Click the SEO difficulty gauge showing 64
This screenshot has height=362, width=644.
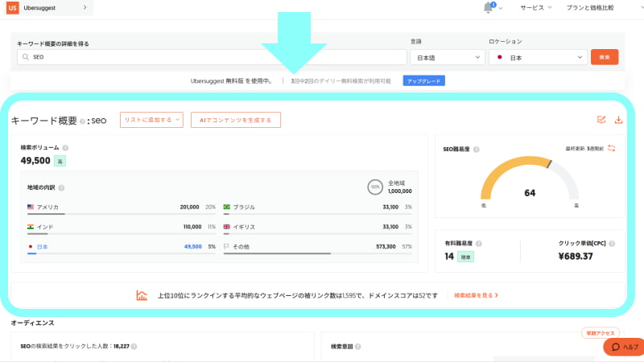[x=530, y=179]
